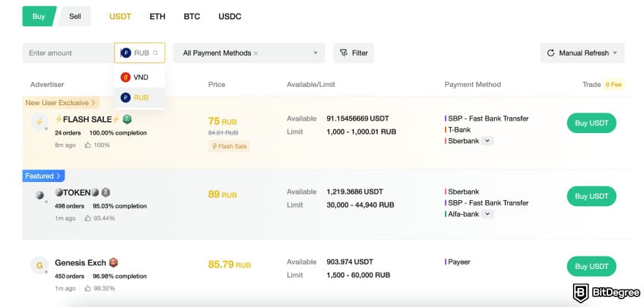Open the RUB currency search box
Image resolution: width=644 pixels, height=307 pixels.
click(x=140, y=53)
